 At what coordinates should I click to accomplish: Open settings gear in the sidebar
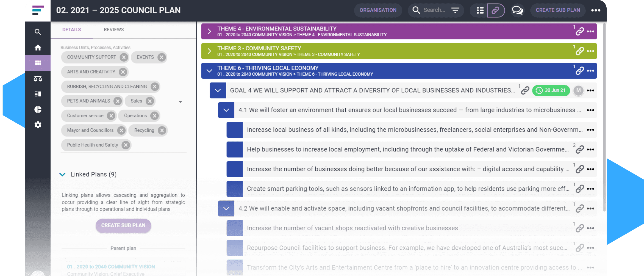[38, 125]
